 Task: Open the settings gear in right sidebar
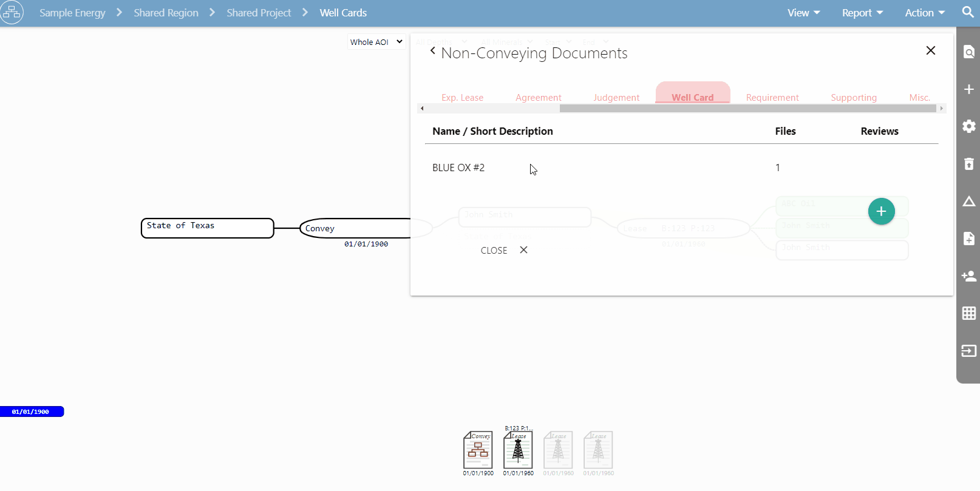pos(968,126)
